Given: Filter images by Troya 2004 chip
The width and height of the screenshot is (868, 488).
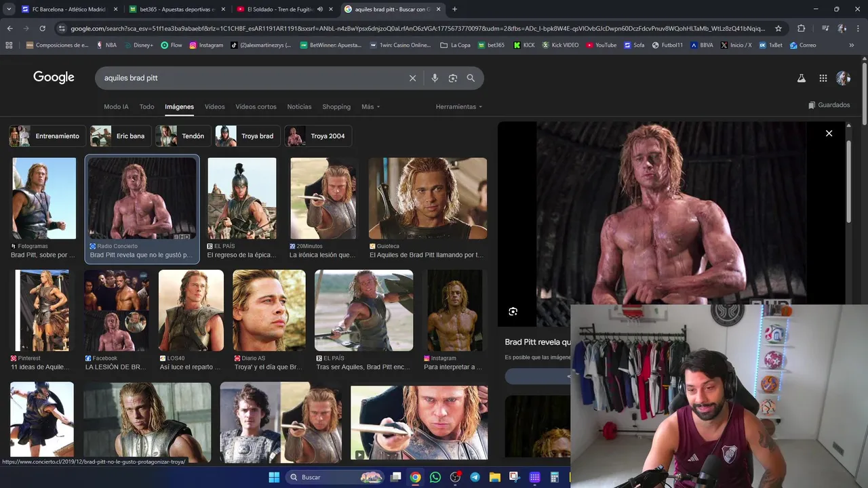Looking at the screenshot, I should [x=318, y=136].
